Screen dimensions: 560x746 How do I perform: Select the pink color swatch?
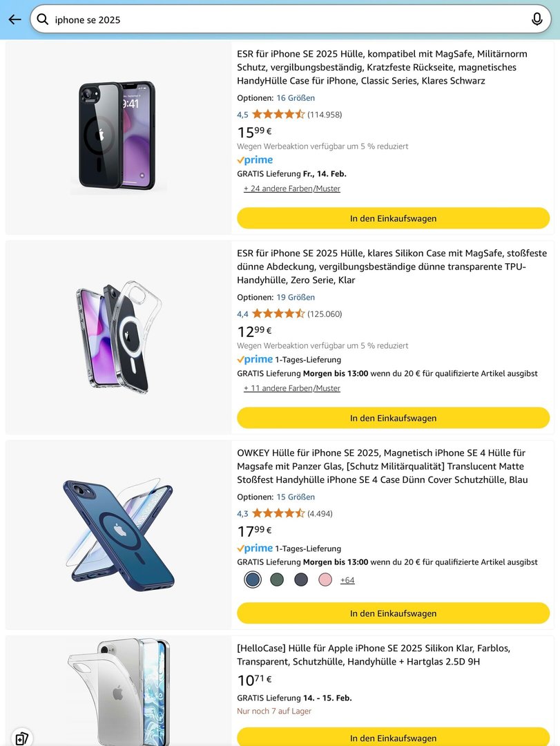(325, 580)
